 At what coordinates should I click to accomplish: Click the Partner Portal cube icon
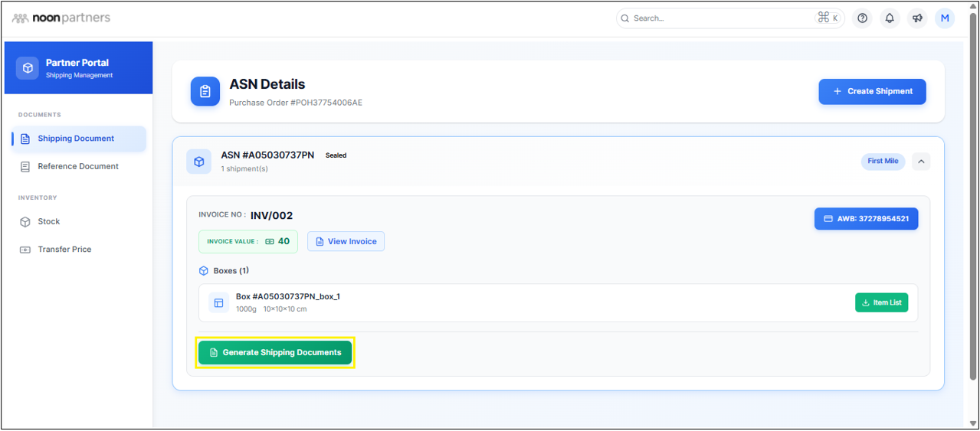(x=28, y=68)
